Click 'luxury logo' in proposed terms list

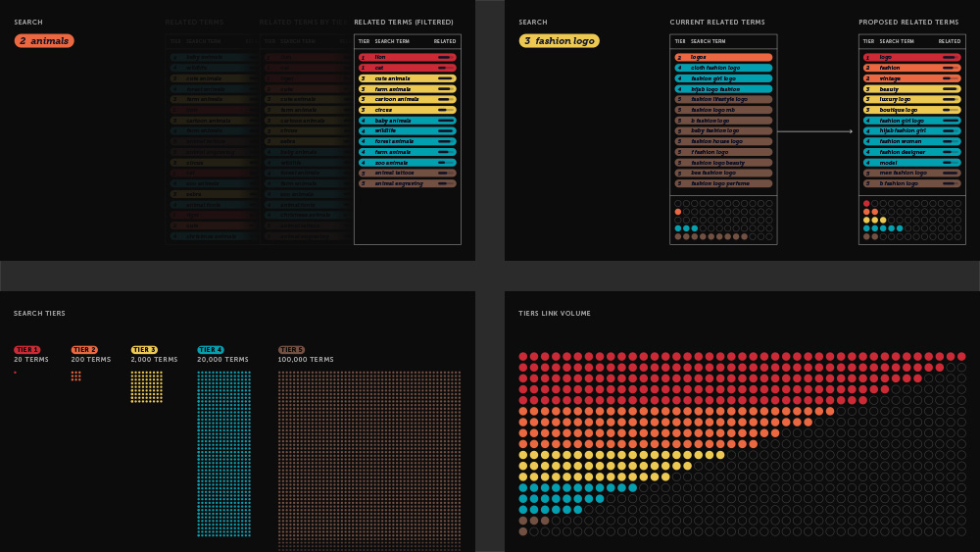click(911, 99)
